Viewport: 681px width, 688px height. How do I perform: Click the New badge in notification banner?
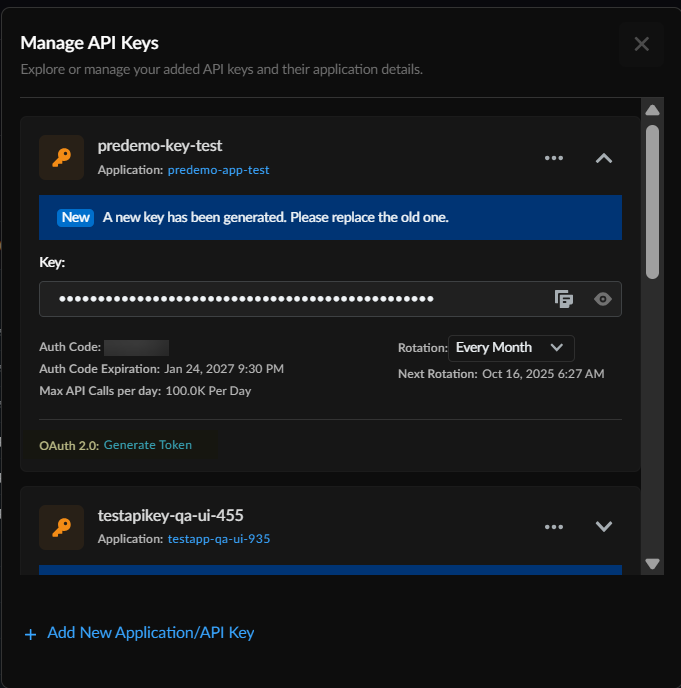(75, 218)
